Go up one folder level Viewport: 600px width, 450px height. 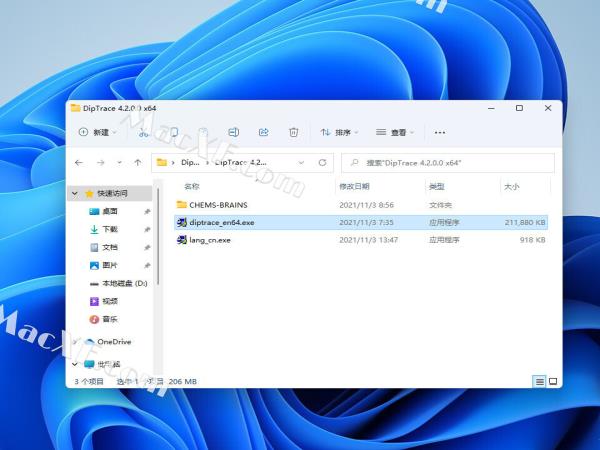tap(138, 163)
